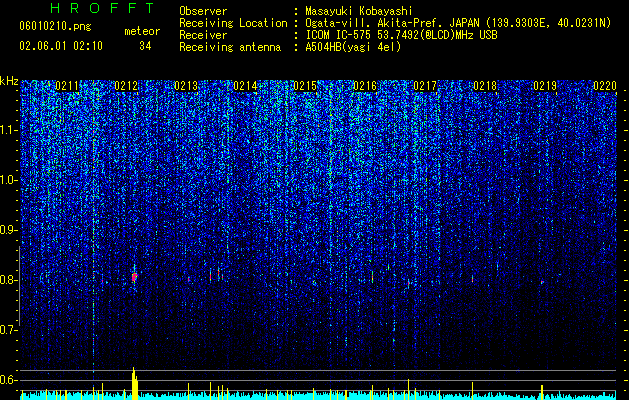Click the 'Receiving antenna' label

click(x=230, y=47)
